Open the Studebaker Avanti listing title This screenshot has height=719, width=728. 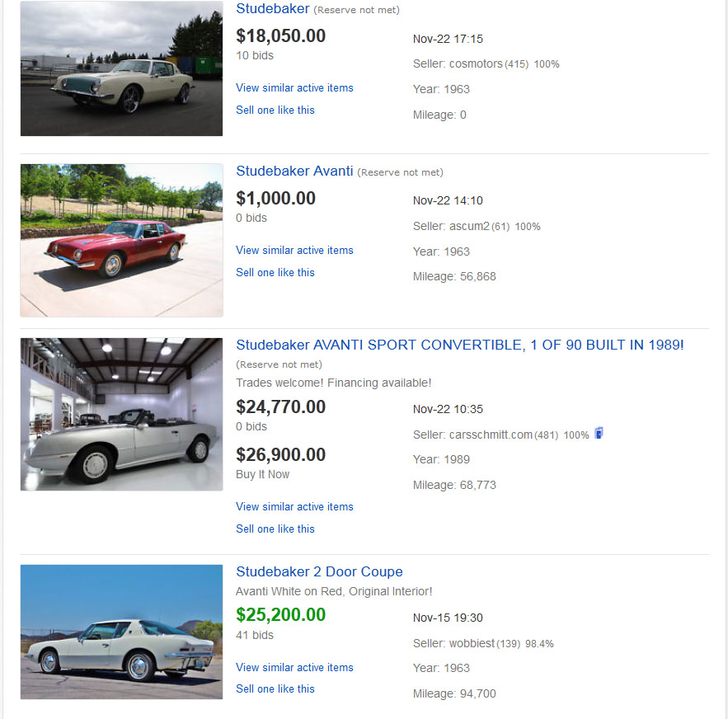click(x=294, y=172)
